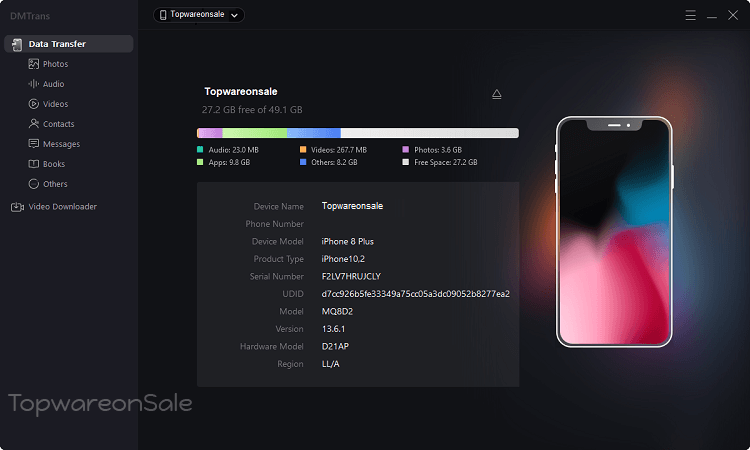Click the Contacts person icon
Viewport: 750px width, 450px height.
point(33,123)
